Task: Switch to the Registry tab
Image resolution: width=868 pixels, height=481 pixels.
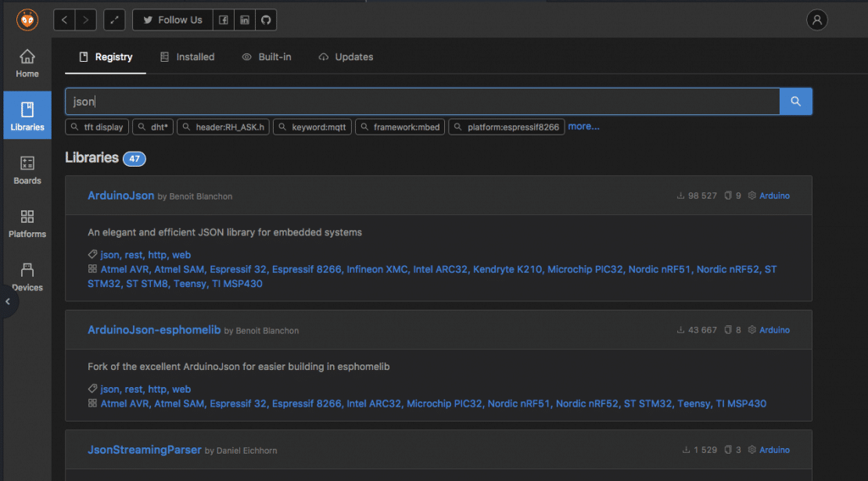Action: click(106, 57)
